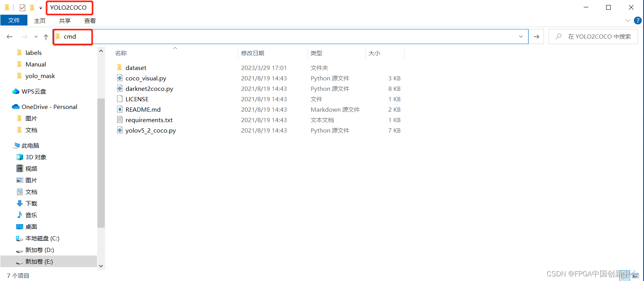Screen dimensions: 644x281
Task: Click the properties checkmark quick access icon
Action: click(x=22, y=7)
